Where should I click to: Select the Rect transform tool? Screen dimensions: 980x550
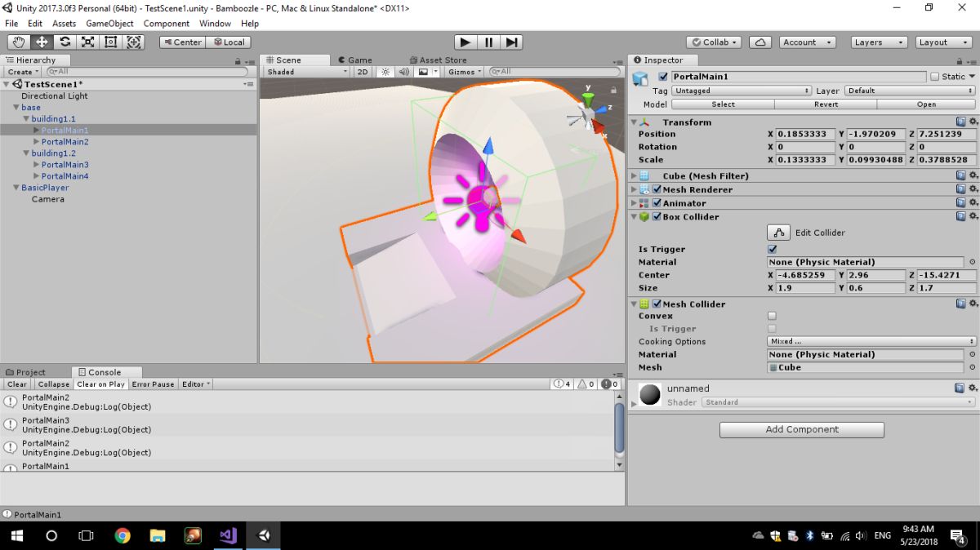coord(110,42)
